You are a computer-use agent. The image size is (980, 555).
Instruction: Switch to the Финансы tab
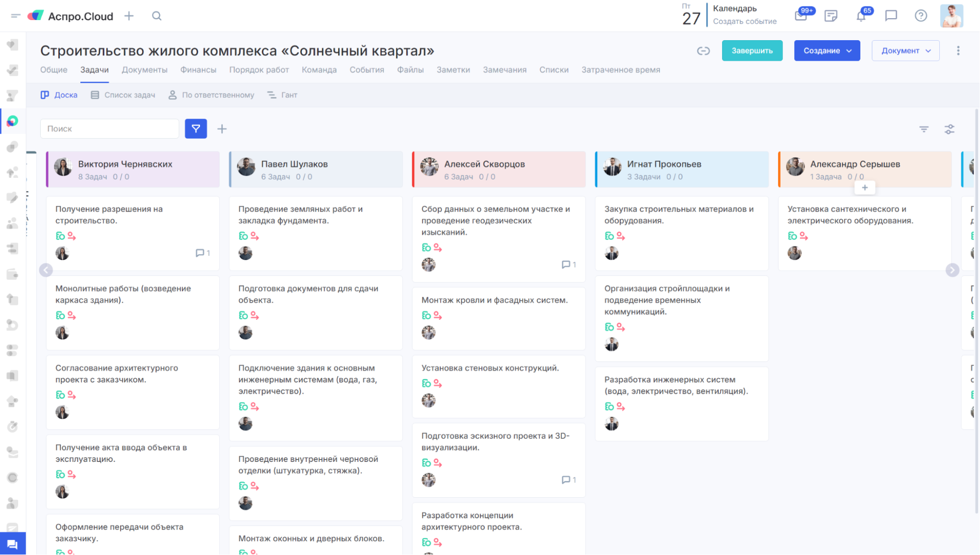(x=198, y=70)
